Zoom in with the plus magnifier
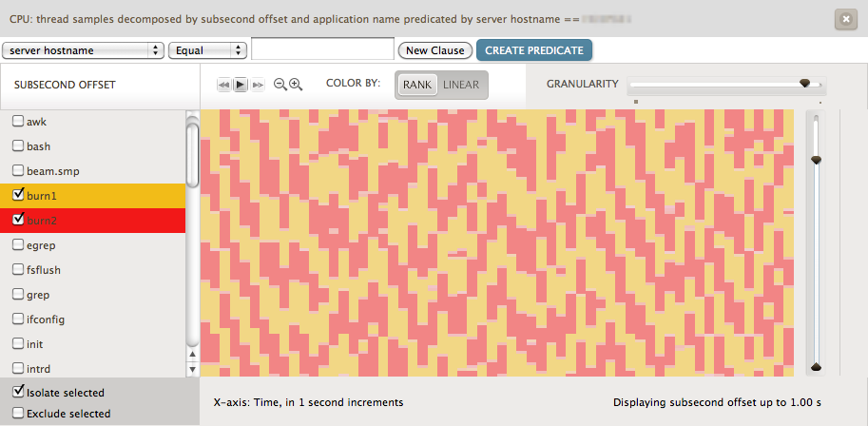Screen dimensions: 868x426 296,85
